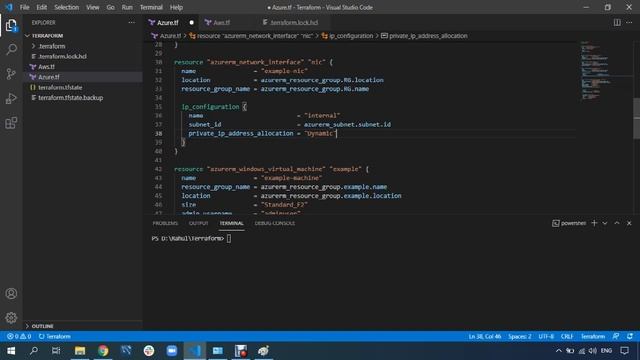Switch to Visual Studio Code taskbar icon

(195, 351)
